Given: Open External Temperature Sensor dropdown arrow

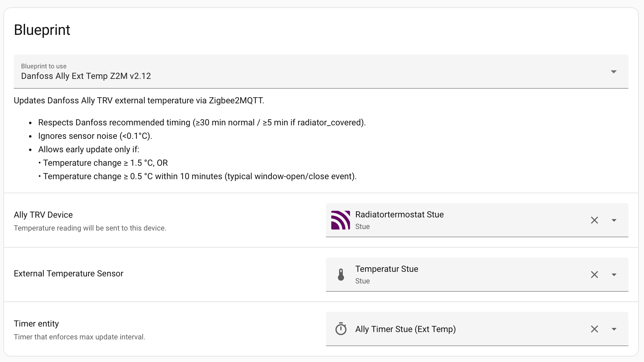Looking at the screenshot, I should pos(614,275).
